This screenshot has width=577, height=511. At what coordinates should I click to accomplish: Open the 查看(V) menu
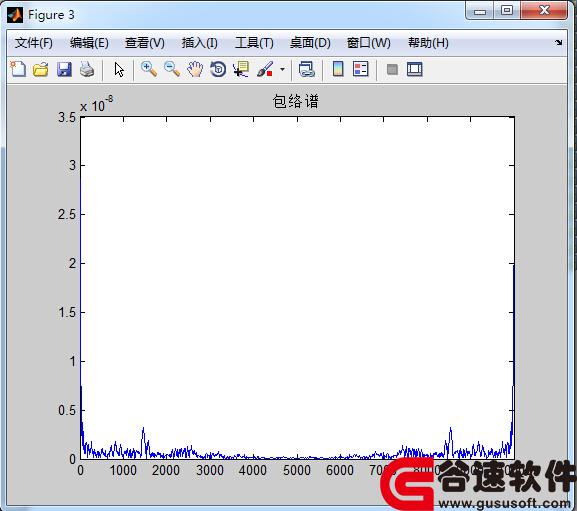(145, 43)
